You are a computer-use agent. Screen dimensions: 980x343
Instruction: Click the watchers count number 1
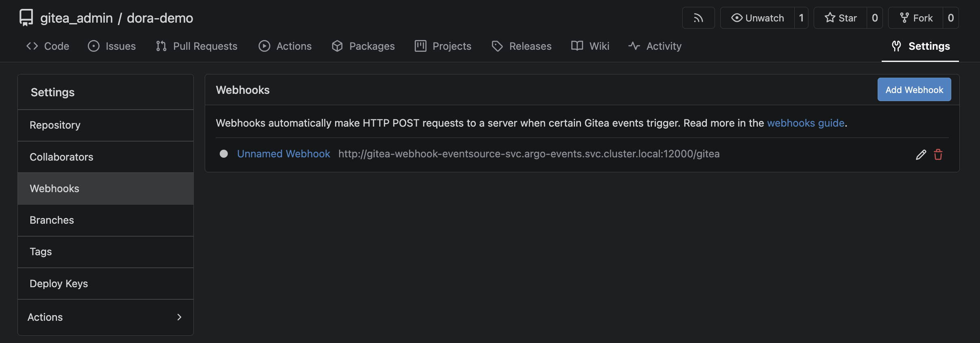coord(801,18)
